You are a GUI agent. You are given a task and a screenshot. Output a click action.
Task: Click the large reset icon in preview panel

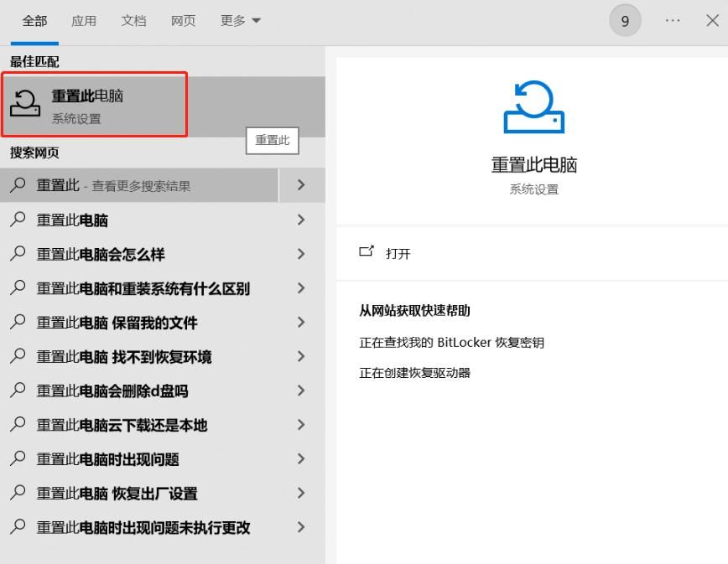[533, 107]
